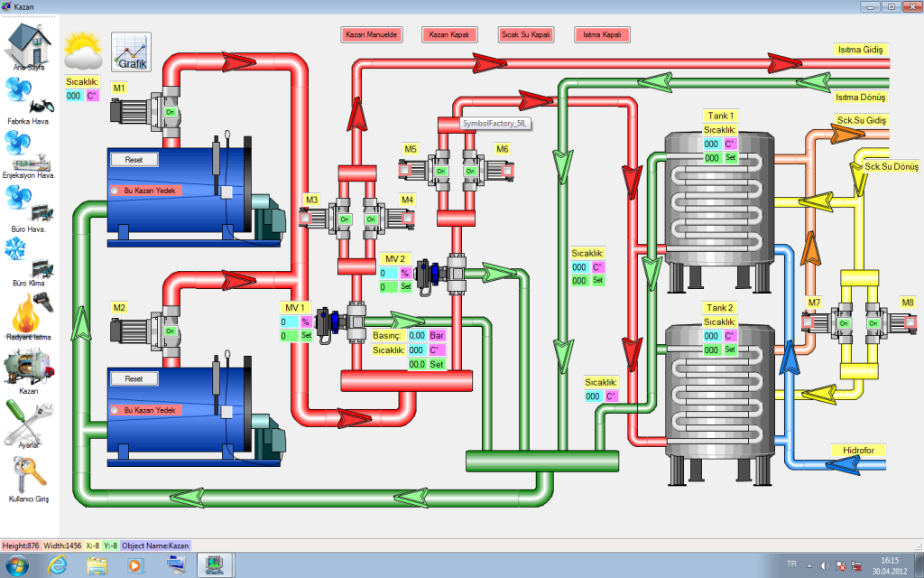Viewport: 924px width, 578px height.
Task: Open the Grafik trend chart
Action: pyautogui.click(x=129, y=51)
